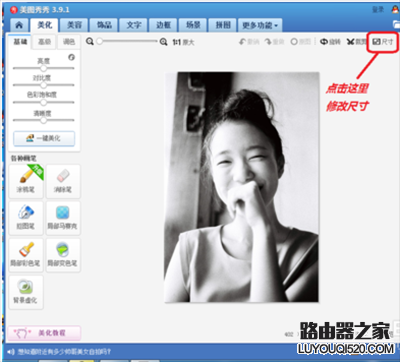The height and width of the screenshot is (362, 400).
Task: Click the speaker icon in status bar
Action: (11, 352)
